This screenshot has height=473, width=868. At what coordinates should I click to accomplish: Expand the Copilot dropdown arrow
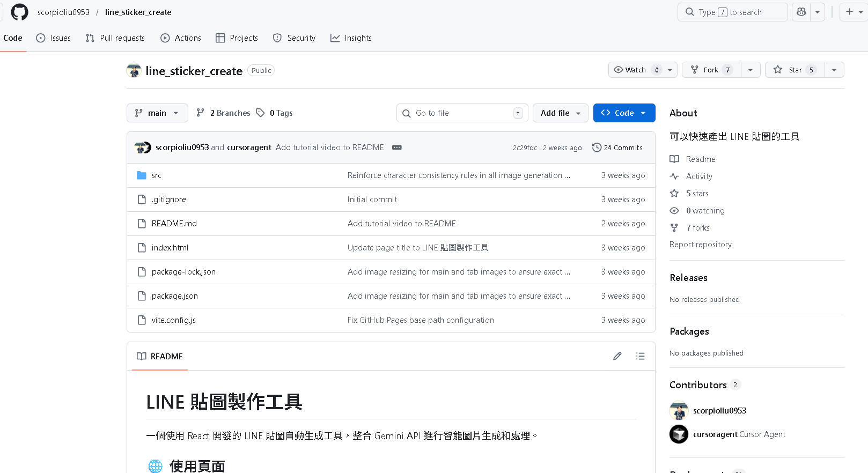click(x=818, y=12)
